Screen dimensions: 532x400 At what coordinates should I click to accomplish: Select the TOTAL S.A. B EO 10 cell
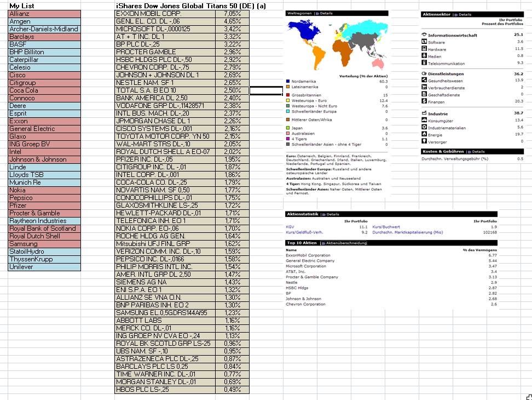pos(165,90)
